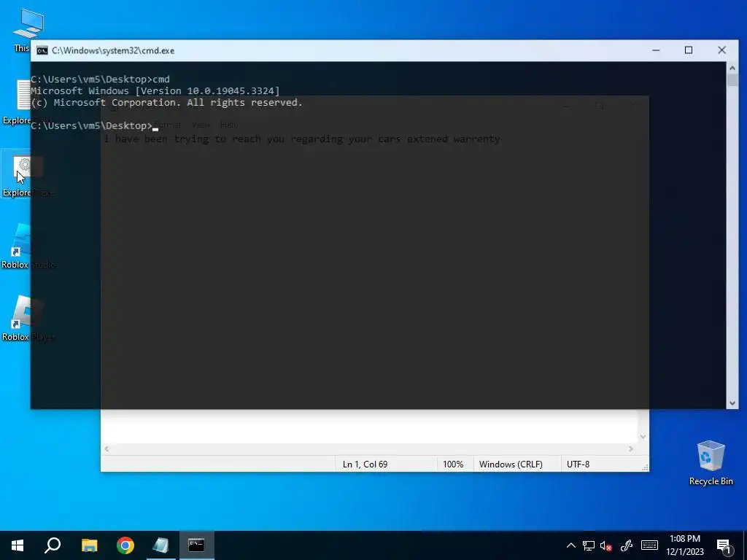Viewport: 747px width, 560px height.
Task: Click the cmd scrollbar up arrow
Action: click(x=732, y=68)
